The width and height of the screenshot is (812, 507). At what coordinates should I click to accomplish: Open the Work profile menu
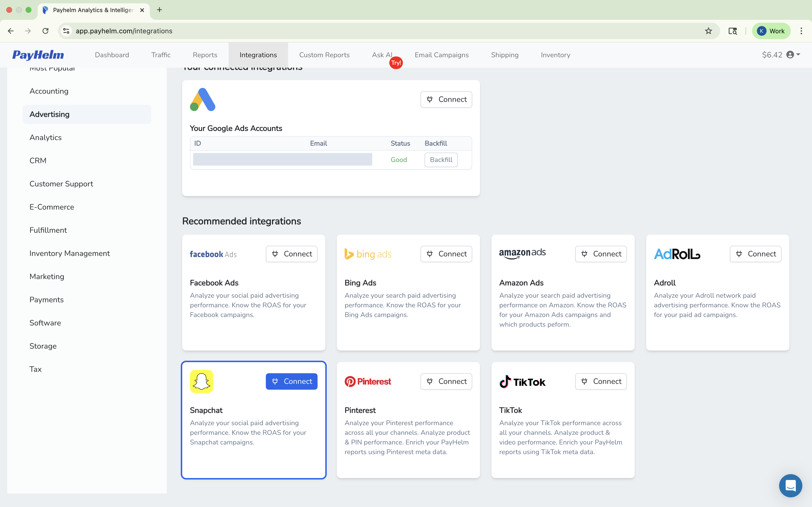[771, 31]
